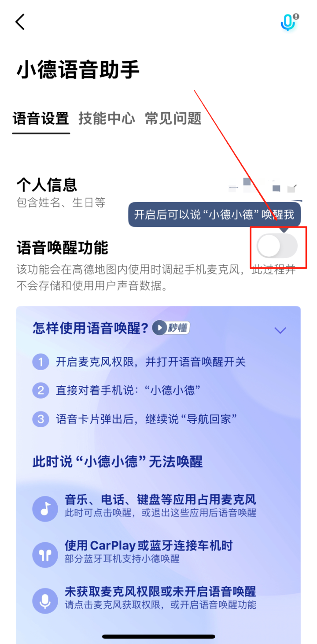Switch to the 常见问题 tab
317x644 pixels.
point(173,118)
